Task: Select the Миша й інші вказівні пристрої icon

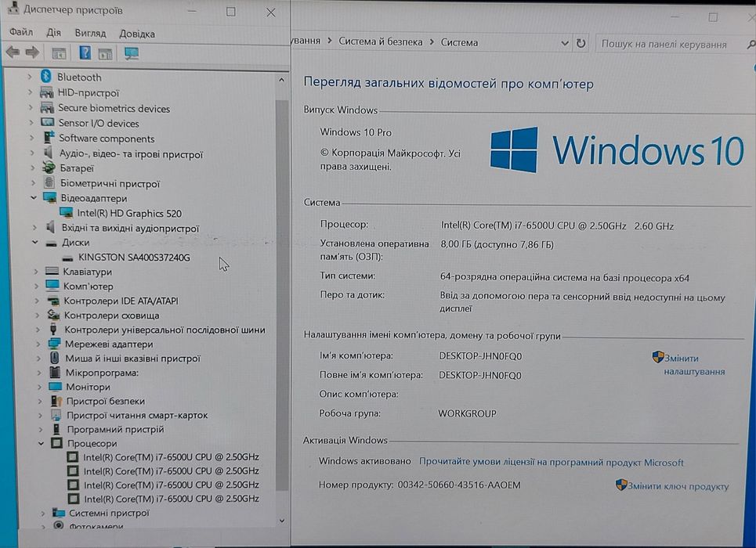Action: (x=55, y=358)
